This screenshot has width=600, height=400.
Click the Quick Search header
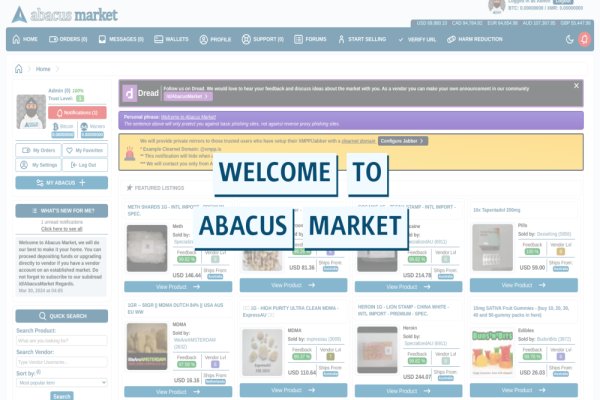(62, 316)
